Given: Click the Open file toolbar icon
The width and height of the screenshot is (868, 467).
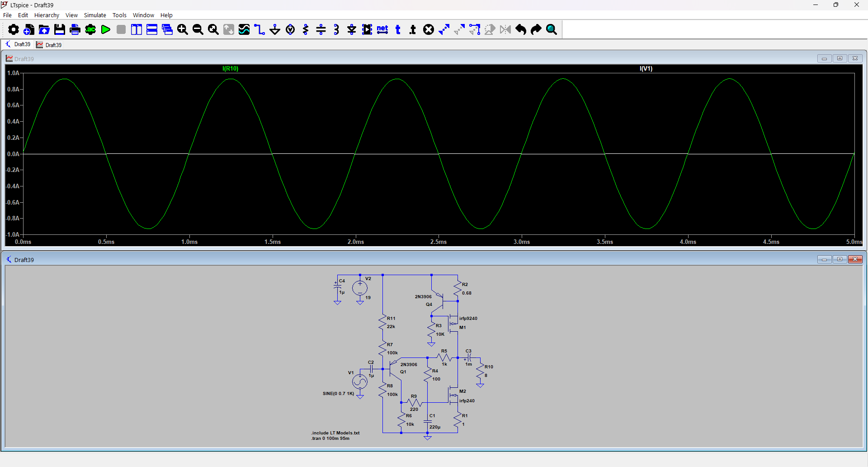Looking at the screenshot, I should pos(44,30).
